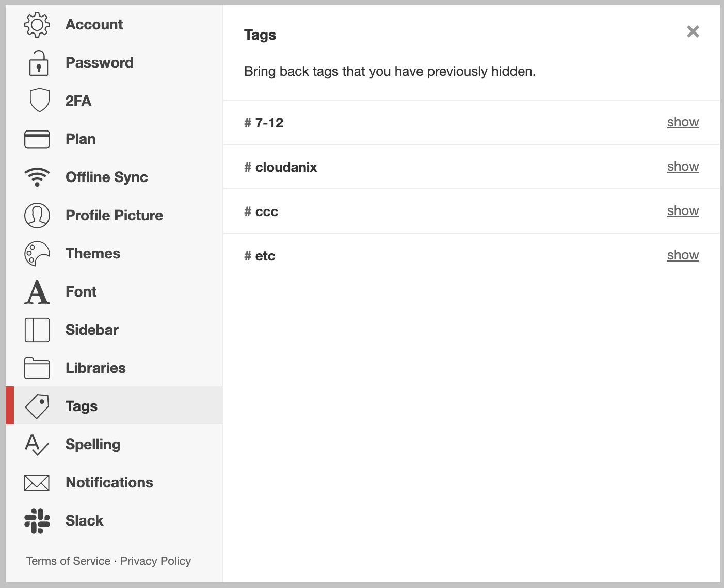Viewport: 724px width, 588px height.
Task: Click the 'Tags' panel heading
Action: coord(260,35)
